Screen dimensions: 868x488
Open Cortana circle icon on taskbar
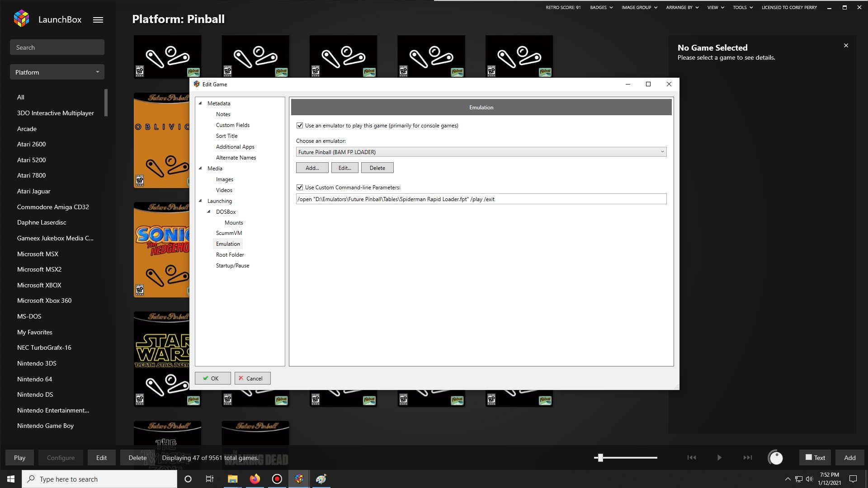(188, 479)
